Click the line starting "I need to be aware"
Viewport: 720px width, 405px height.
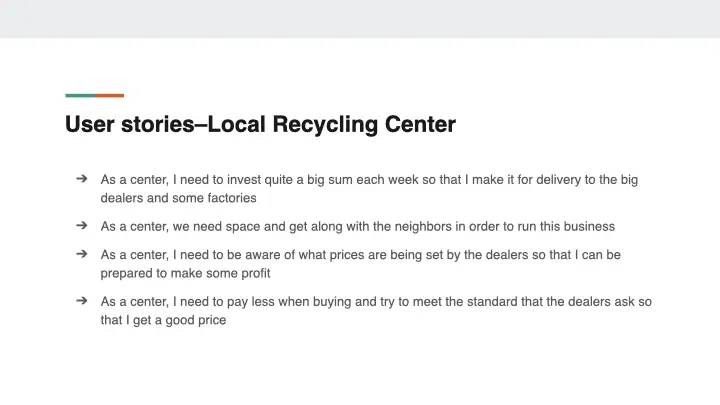pyautogui.click(x=360, y=255)
